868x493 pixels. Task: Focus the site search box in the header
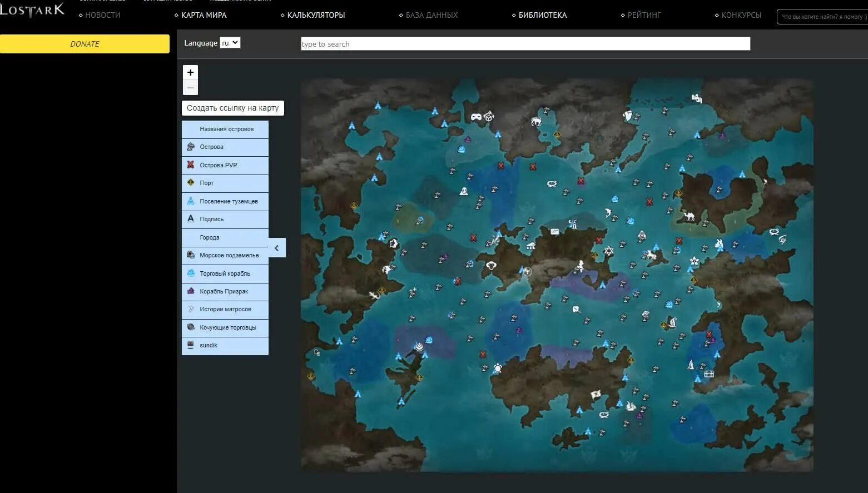[822, 17]
